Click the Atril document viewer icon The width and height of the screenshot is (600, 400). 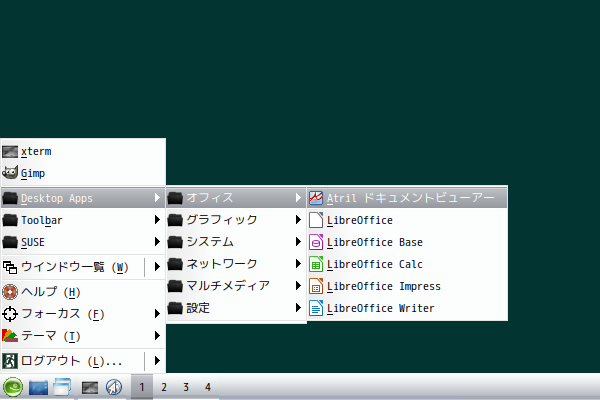click(316, 198)
